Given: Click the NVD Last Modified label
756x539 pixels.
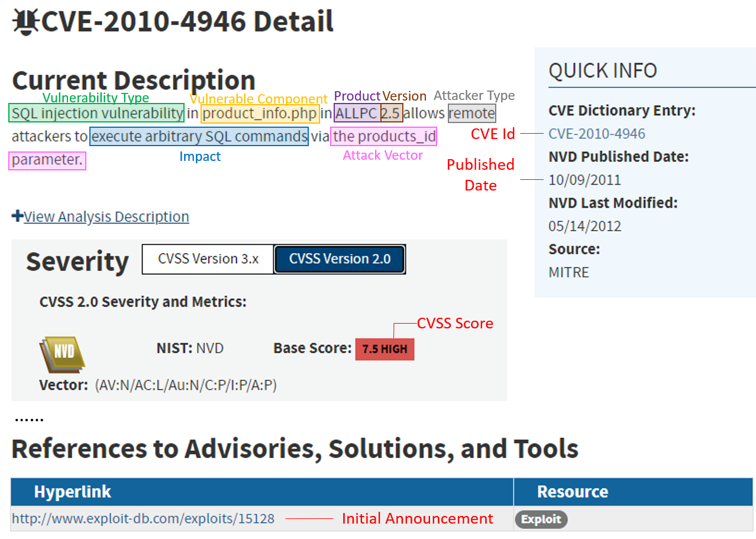Looking at the screenshot, I should [x=613, y=203].
